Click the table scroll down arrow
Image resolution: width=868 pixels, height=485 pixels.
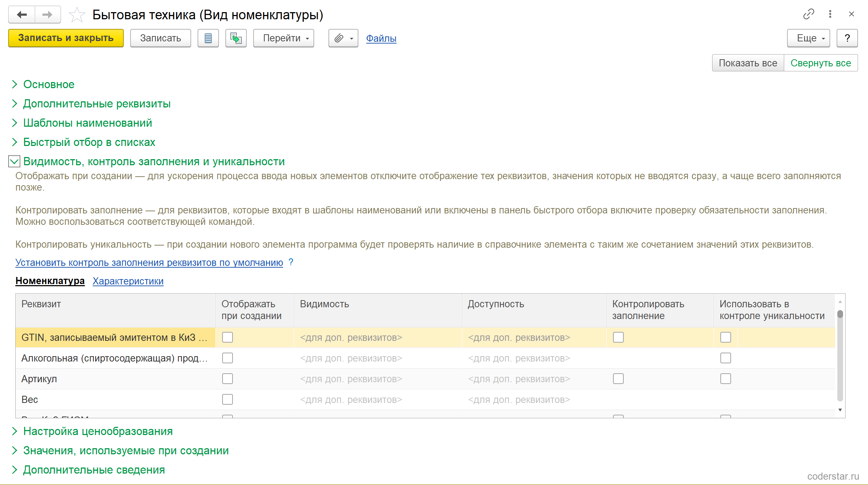840,410
